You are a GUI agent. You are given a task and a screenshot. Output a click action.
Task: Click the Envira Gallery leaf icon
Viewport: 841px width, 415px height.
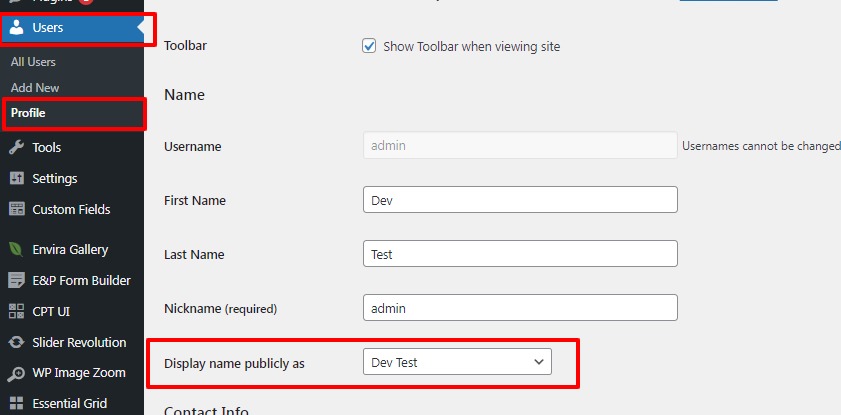tap(16, 249)
